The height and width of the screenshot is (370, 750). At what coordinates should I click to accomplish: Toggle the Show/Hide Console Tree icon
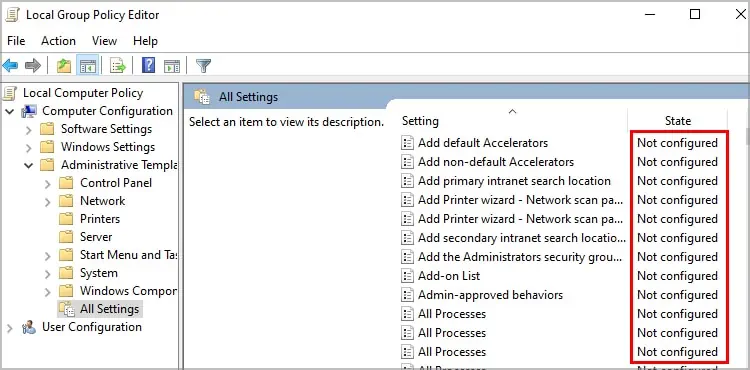click(x=88, y=65)
